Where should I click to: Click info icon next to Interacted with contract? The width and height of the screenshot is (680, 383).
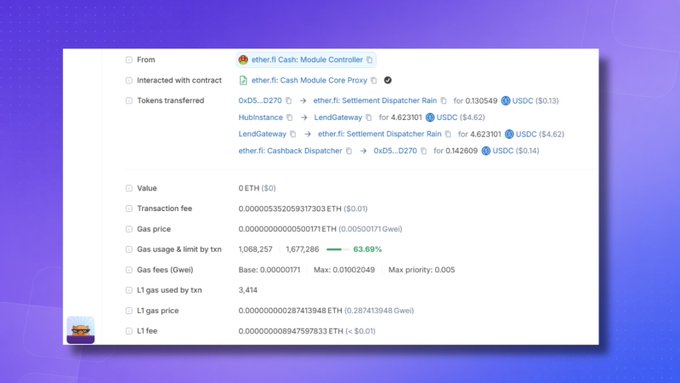pyautogui.click(x=129, y=80)
